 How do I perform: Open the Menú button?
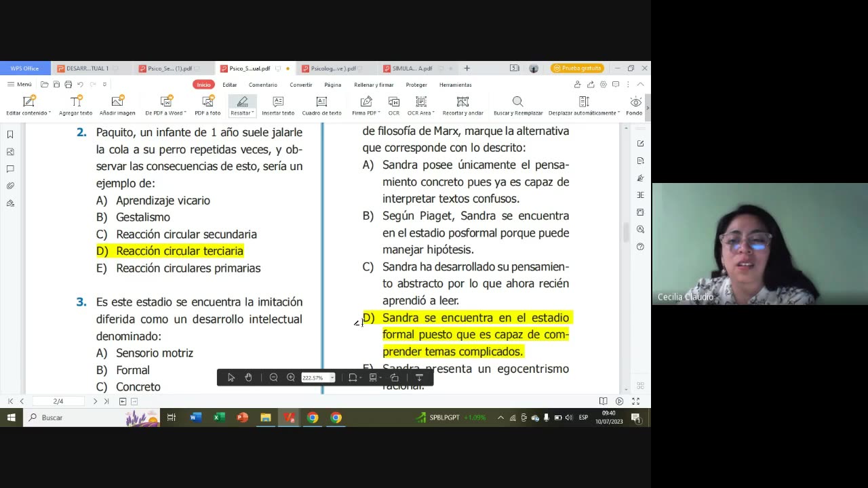(20, 85)
